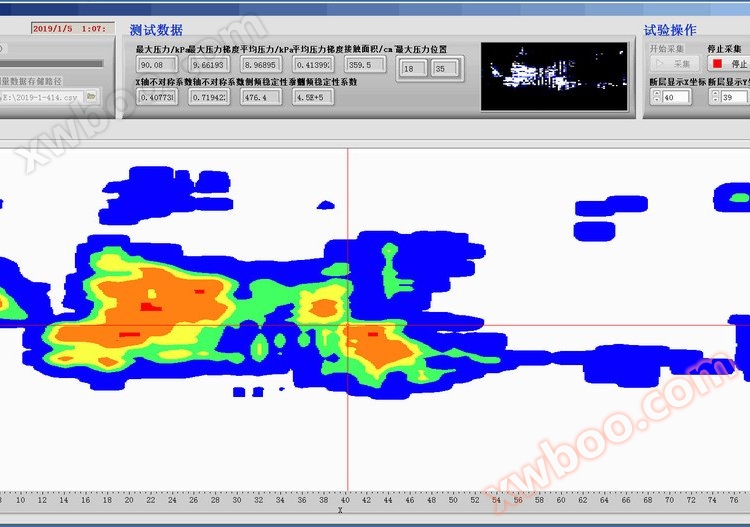Click the gray progress bar at top left
Screen dimensions: 750x527
point(52,64)
